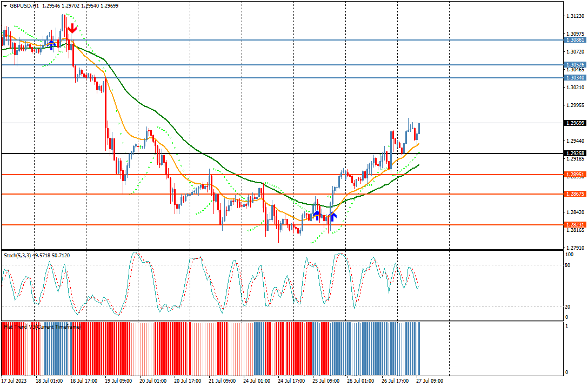Click the 1.30210 price scale value
Image resolution: width=588 pixels, height=387 pixels.
[575, 88]
